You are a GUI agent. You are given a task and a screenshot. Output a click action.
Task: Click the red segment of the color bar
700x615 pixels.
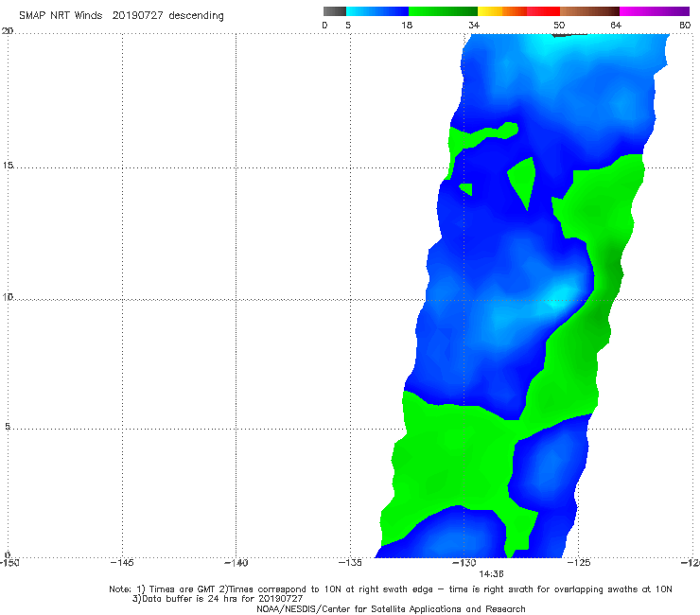click(x=543, y=11)
